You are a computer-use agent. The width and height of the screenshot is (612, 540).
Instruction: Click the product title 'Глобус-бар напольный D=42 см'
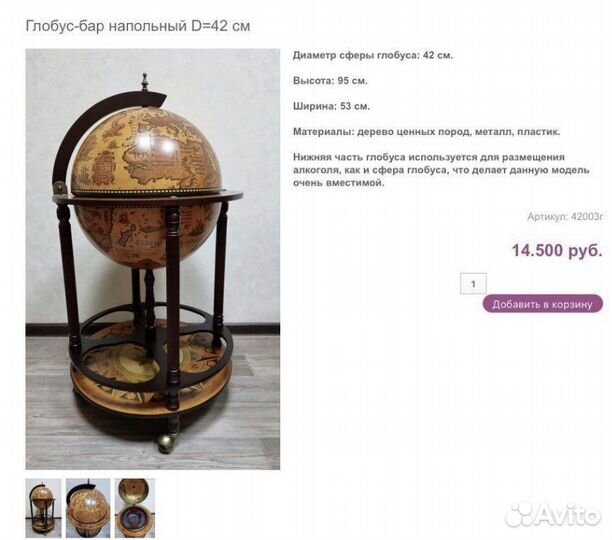click(x=138, y=26)
